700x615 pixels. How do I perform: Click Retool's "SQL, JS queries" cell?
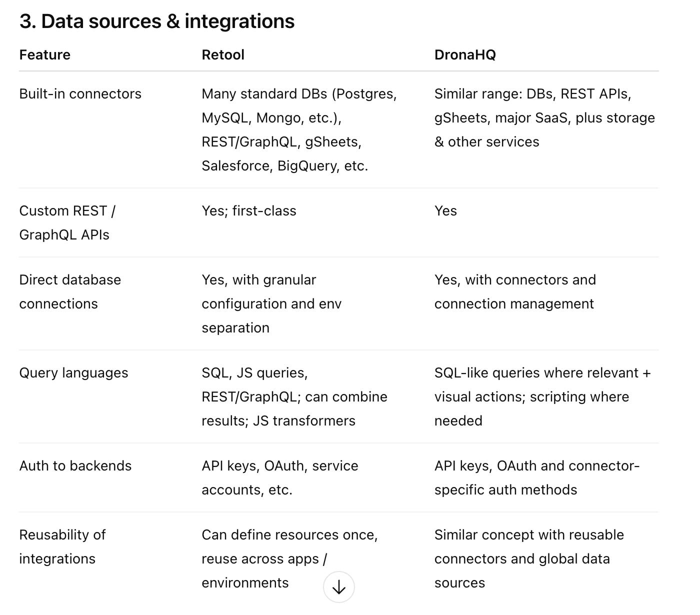coord(294,396)
